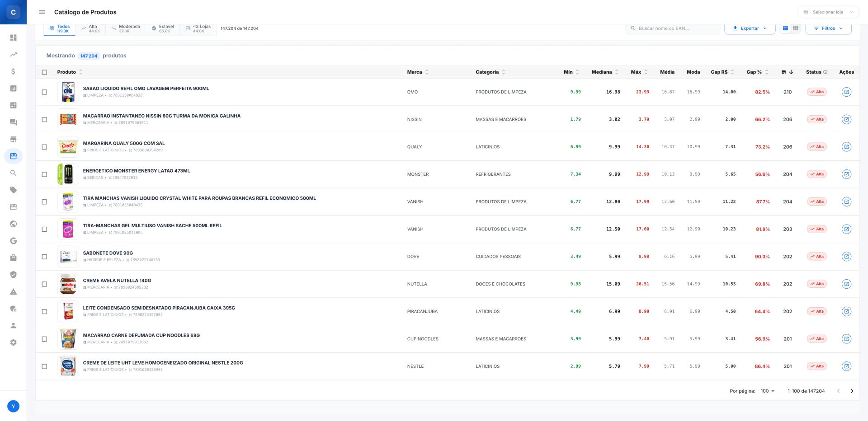Check the TIRA-MANCHAS GEL MULTIUSO row
Image resolution: width=868 pixels, height=422 pixels.
(x=44, y=230)
